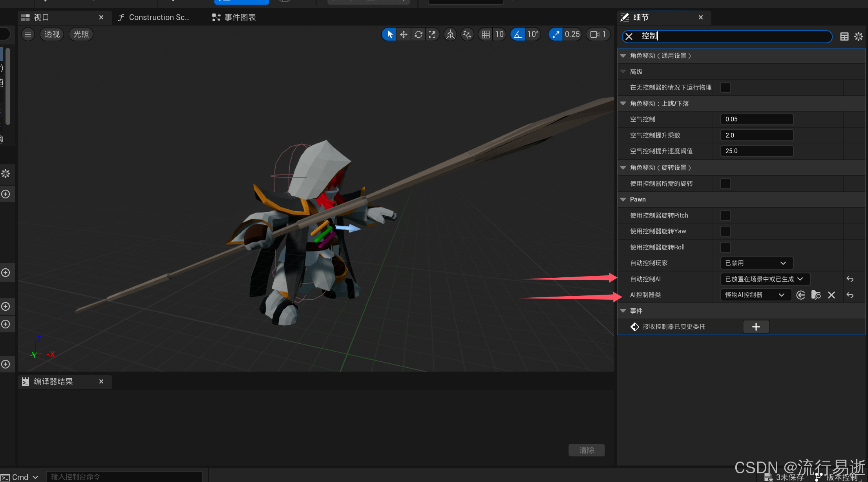Enable 使用控制器旋转Yaw checkbox

(725, 231)
